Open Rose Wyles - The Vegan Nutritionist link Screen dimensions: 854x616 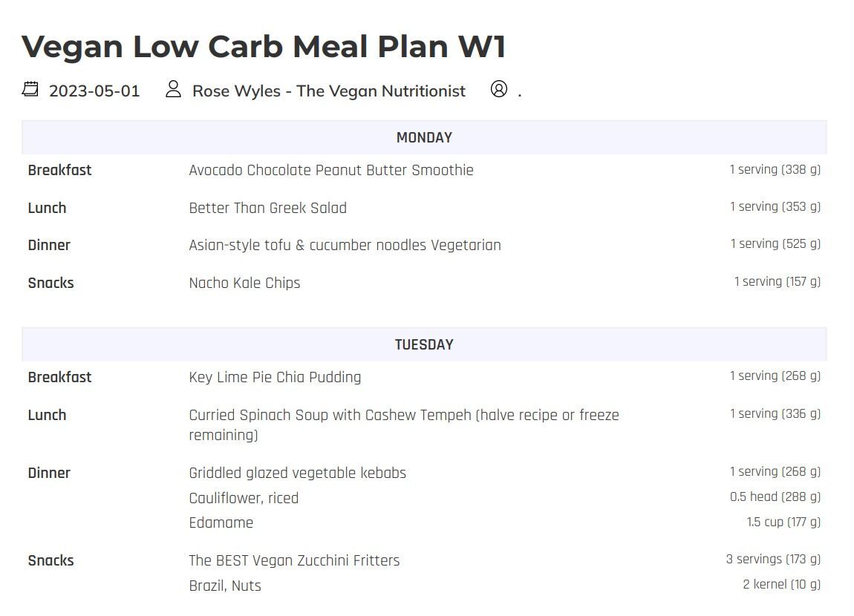pyautogui.click(x=328, y=91)
